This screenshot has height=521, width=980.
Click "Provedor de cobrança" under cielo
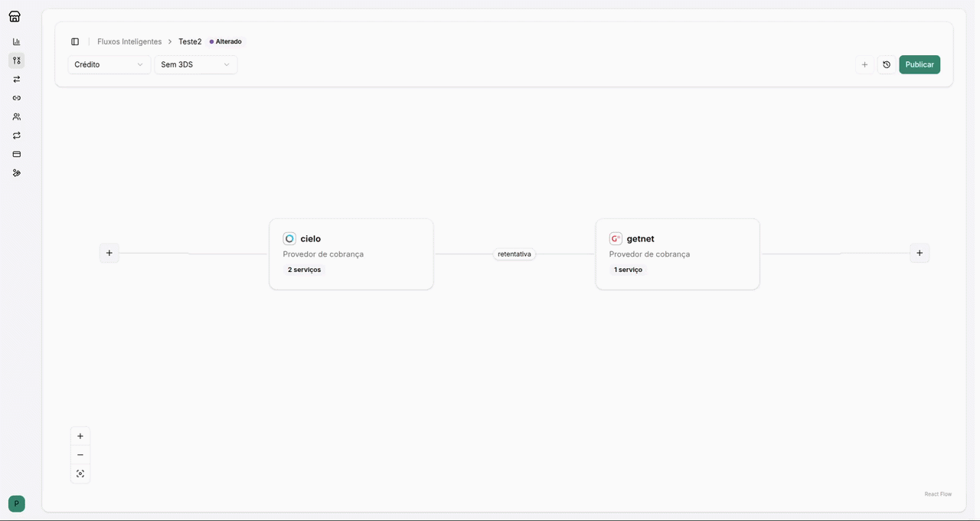323,254
